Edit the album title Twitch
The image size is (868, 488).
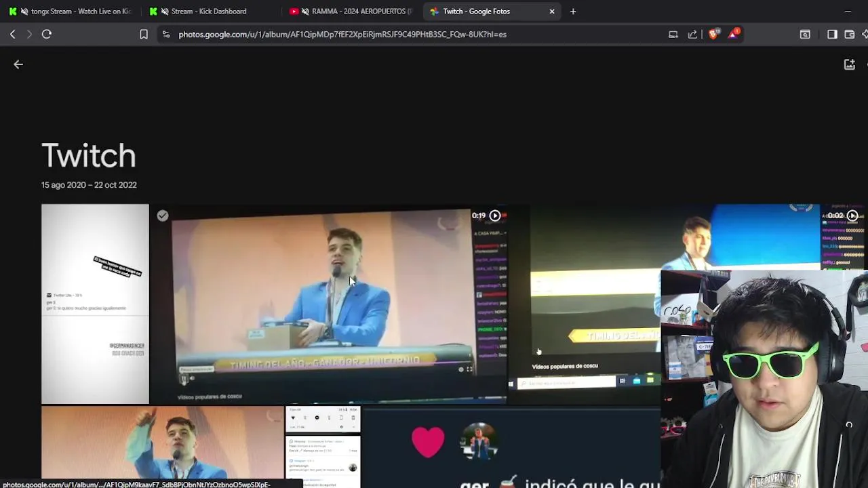(89, 156)
